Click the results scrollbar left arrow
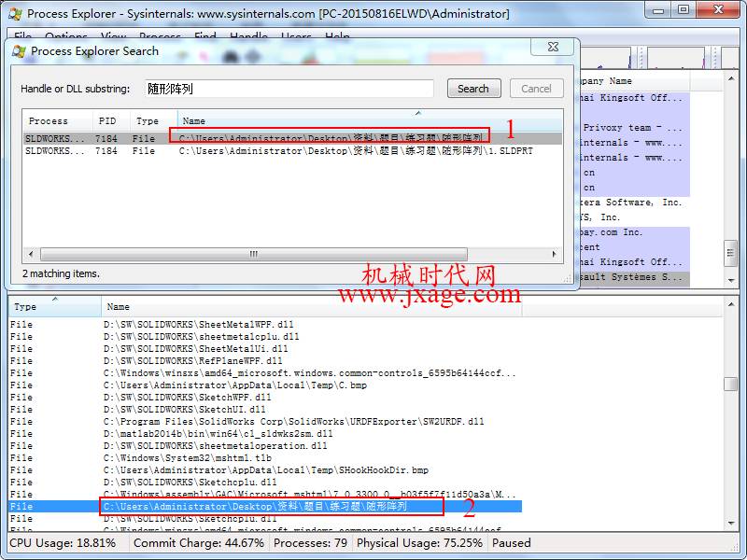Viewport: 747px width, 560px height. (x=31, y=254)
